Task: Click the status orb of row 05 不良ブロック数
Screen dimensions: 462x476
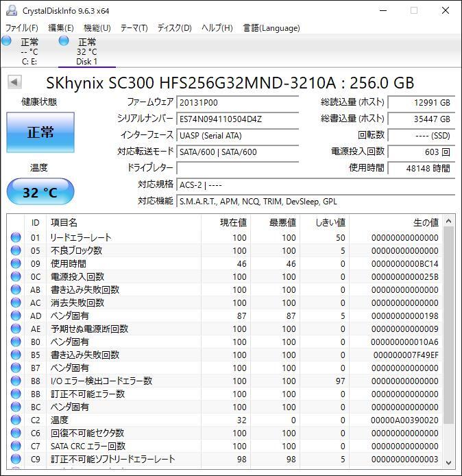Action: [x=16, y=250]
